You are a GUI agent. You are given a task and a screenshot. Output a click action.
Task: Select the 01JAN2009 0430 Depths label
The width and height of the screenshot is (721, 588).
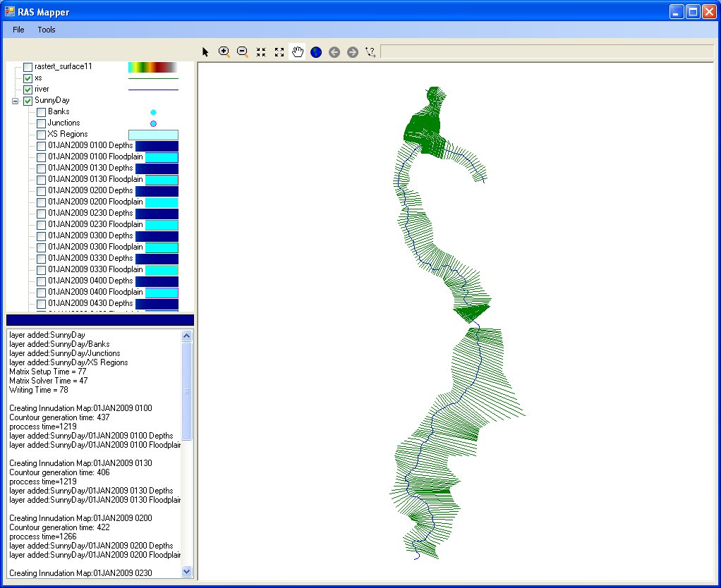(90, 302)
